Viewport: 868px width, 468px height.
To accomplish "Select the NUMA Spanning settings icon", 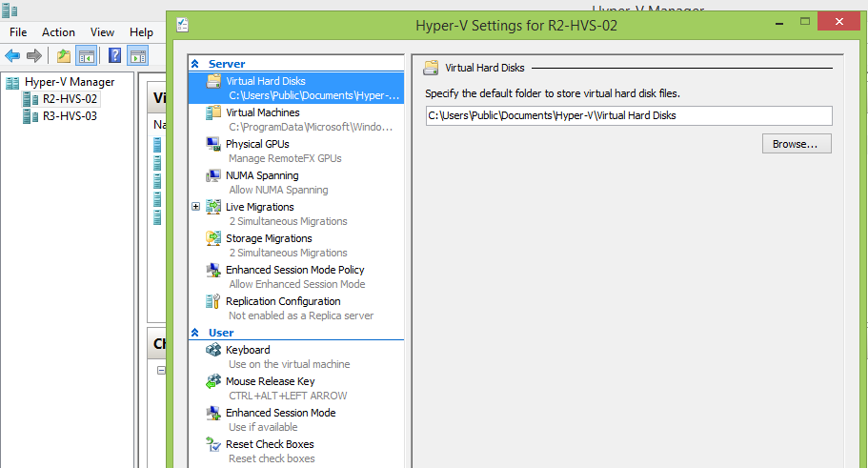I will click(x=213, y=175).
